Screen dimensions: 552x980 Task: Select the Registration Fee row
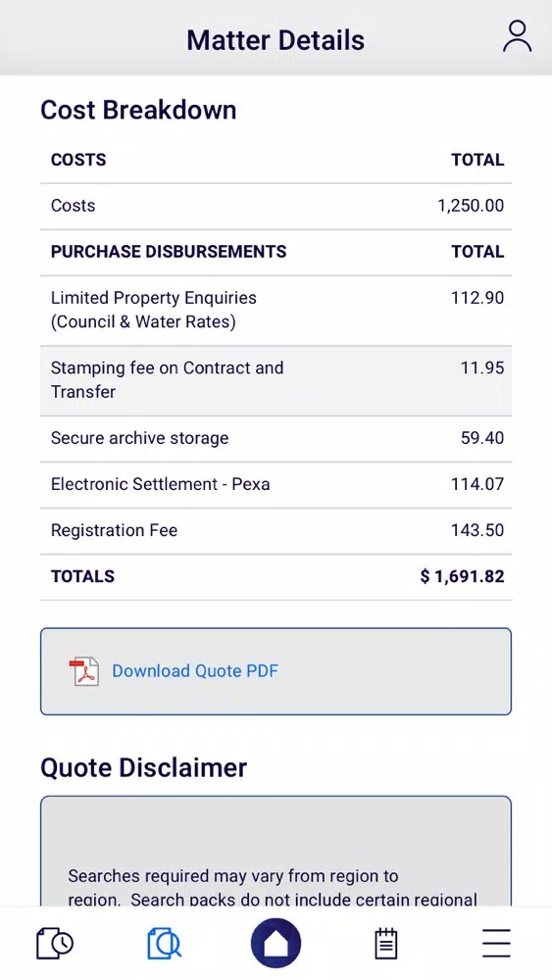click(276, 530)
